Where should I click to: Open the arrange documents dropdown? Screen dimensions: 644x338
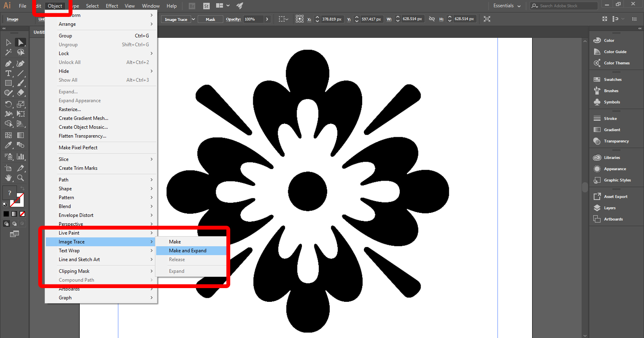point(223,6)
